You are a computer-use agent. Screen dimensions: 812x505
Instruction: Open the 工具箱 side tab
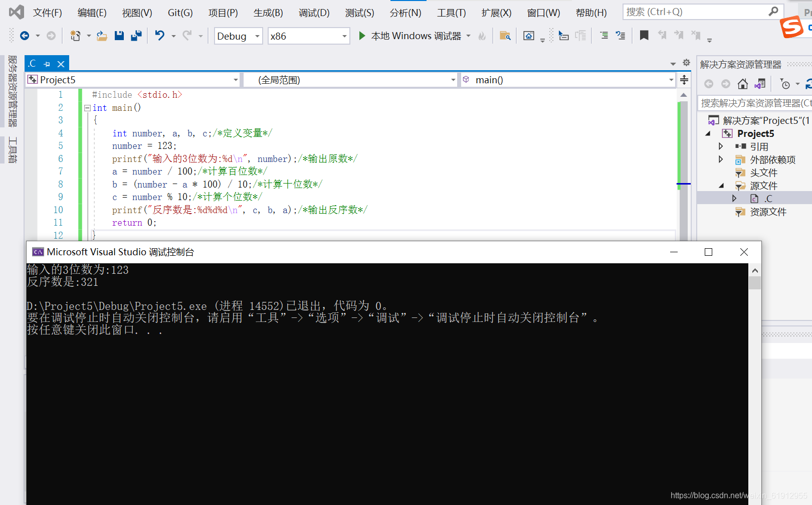coord(13,150)
